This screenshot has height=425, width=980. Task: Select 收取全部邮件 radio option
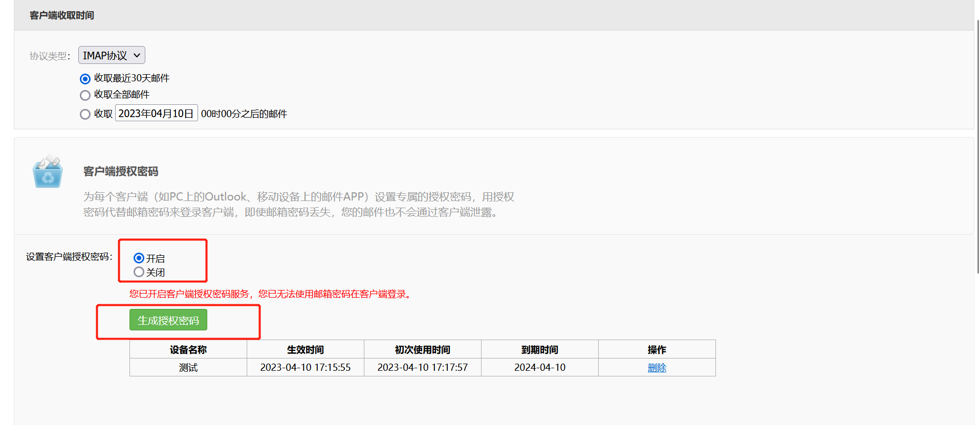tap(85, 95)
